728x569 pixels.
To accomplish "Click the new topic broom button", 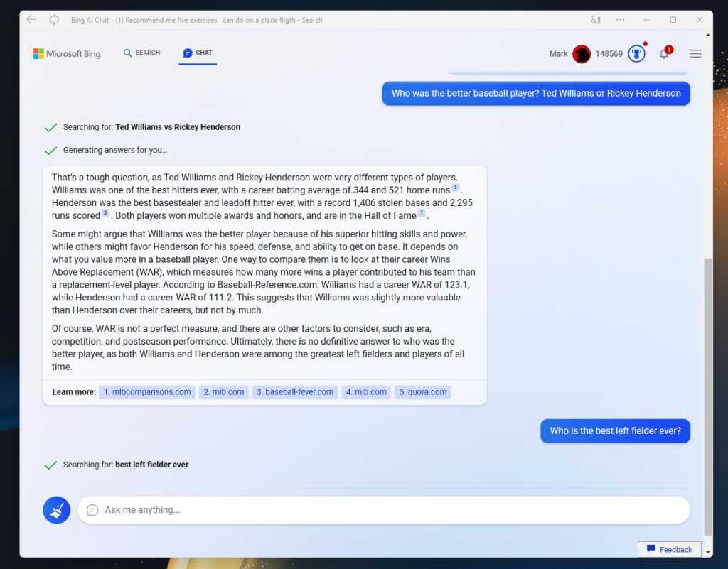I will click(57, 509).
